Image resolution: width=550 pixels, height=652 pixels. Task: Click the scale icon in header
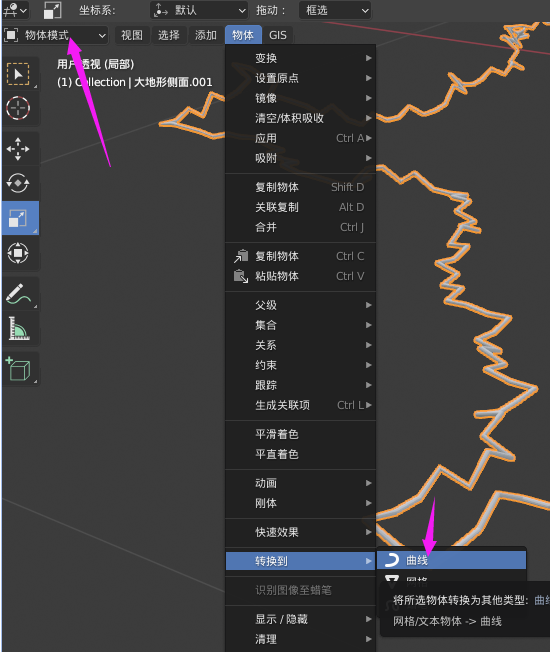tap(53, 10)
